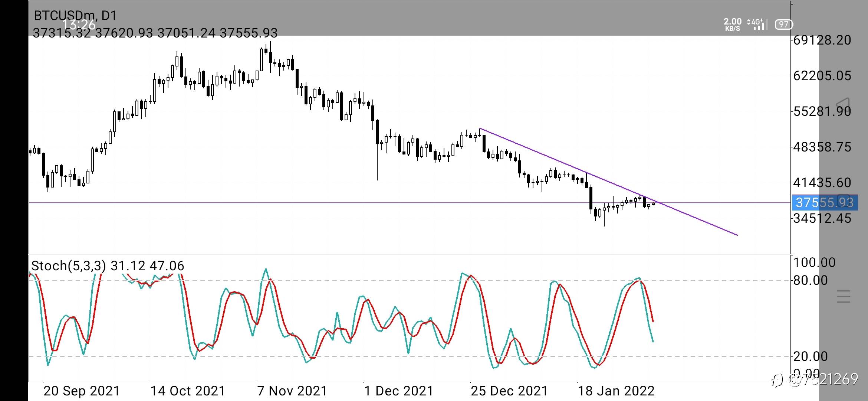This screenshot has height=401, width=868.
Task: Tap the 62205.05 price axis label
Action: point(822,75)
